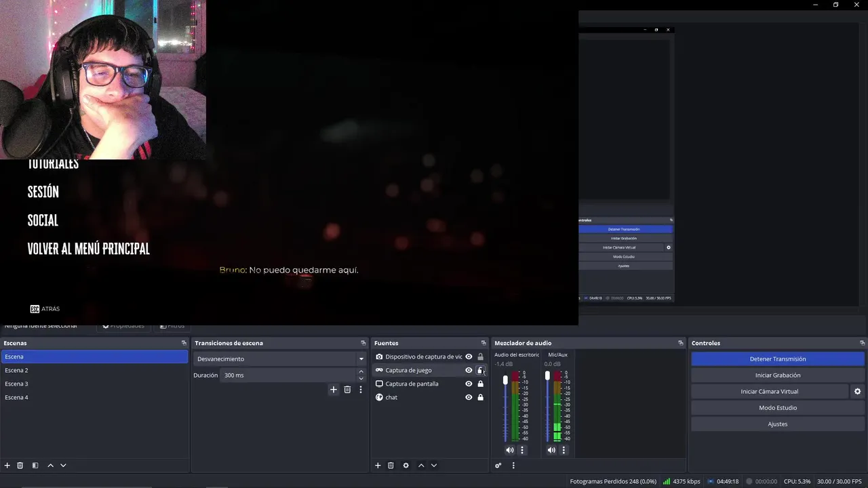Enable Modo Estudio

coord(778,408)
